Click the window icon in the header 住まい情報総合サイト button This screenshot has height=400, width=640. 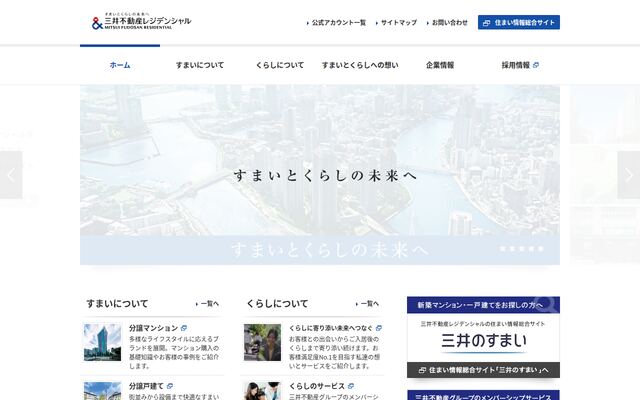pyautogui.click(x=486, y=23)
